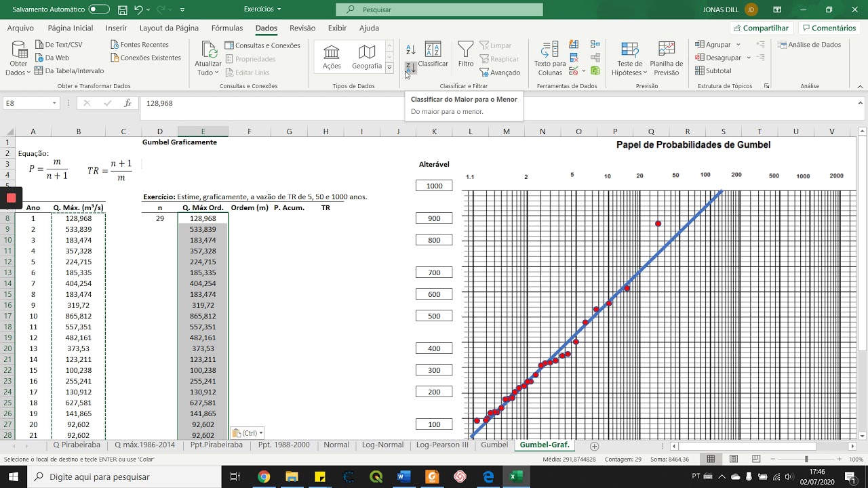Choose the Ações data type
This screenshot has height=488, width=868.
click(332, 57)
